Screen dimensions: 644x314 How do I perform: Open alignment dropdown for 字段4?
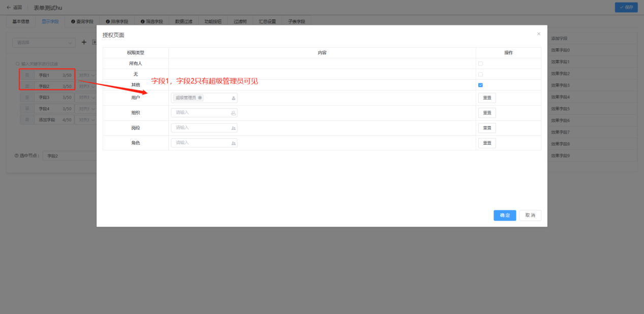click(86, 109)
